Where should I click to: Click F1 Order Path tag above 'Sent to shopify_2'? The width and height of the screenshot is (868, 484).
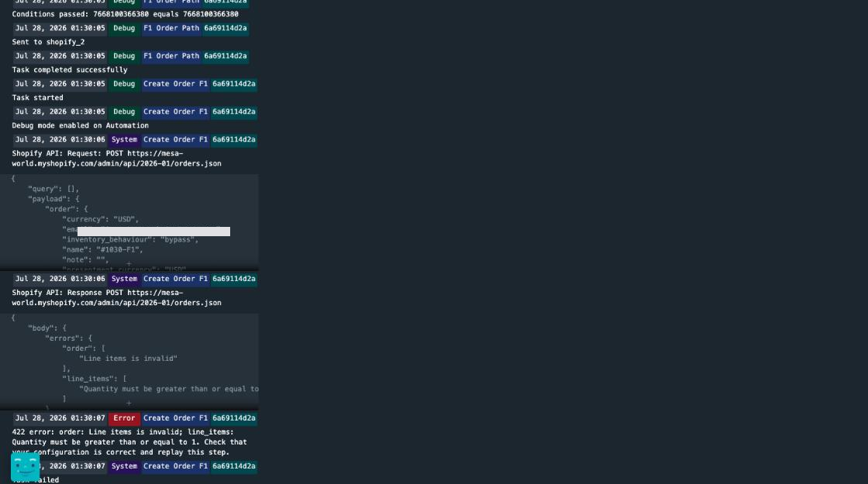coord(171,28)
